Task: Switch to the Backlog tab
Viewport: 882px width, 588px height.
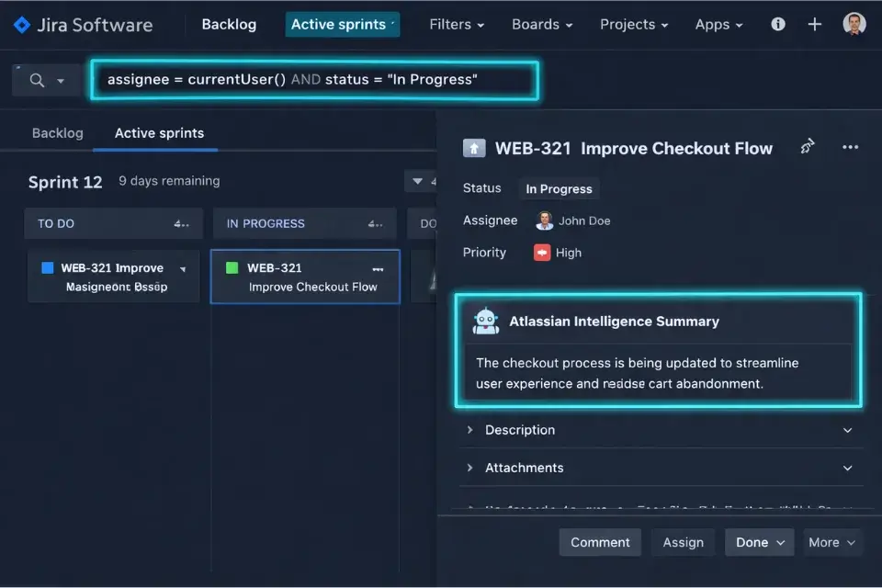Action: pyautogui.click(x=57, y=133)
